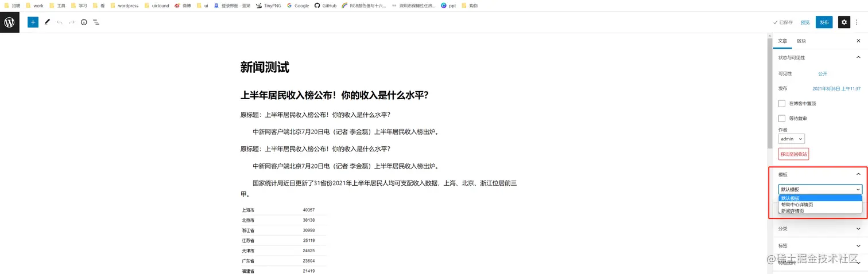Close the settings sidebar with X

(858, 41)
